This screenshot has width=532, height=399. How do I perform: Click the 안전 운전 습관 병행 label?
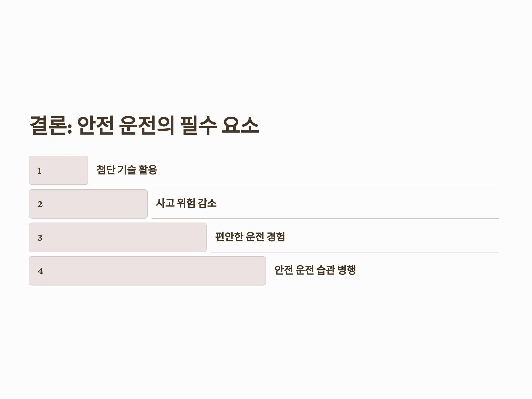pyautogui.click(x=315, y=270)
